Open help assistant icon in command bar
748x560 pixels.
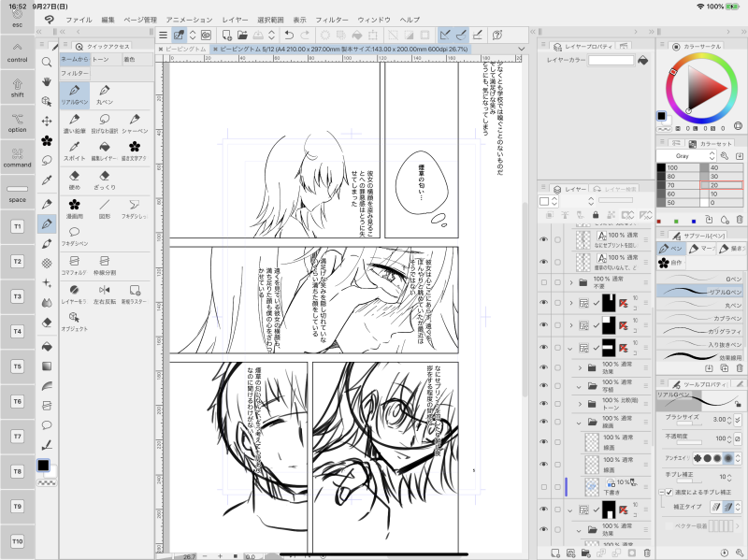pos(497,35)
